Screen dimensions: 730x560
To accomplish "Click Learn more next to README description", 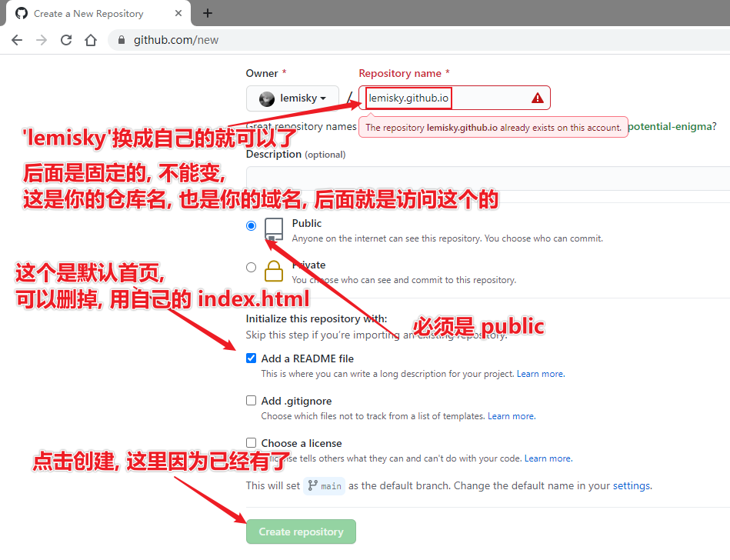I will click(540, 374).
